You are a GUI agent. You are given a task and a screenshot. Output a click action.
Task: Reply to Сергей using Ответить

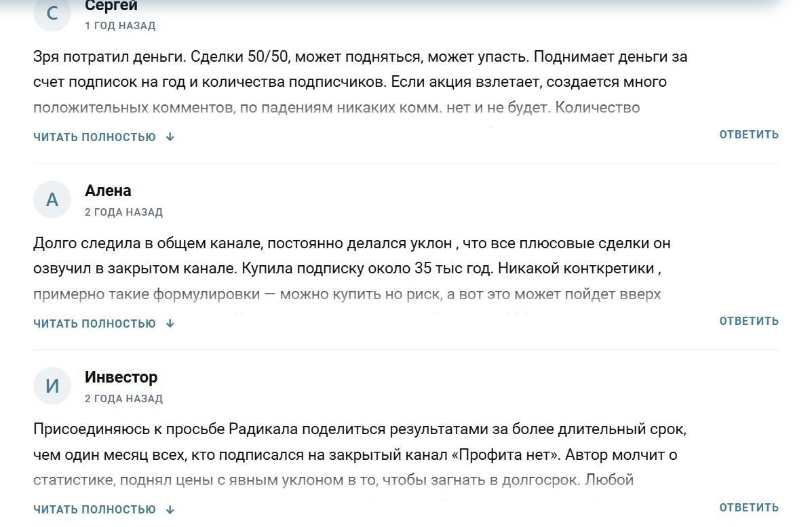(748, 134)
